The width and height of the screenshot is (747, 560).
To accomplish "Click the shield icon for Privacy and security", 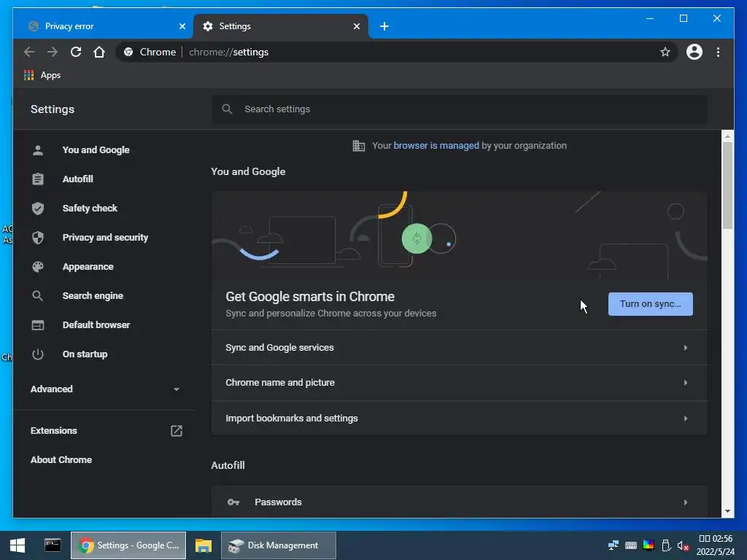I will [x=38, y=238].
